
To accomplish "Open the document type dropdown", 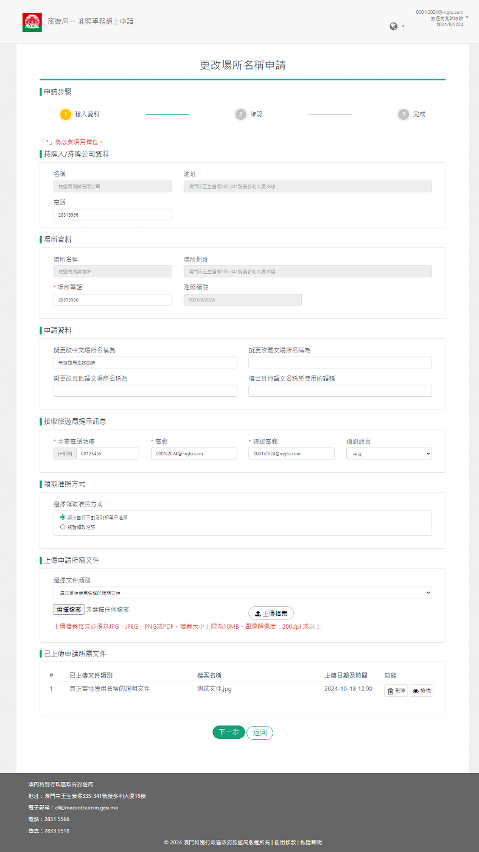I will 242,592.
